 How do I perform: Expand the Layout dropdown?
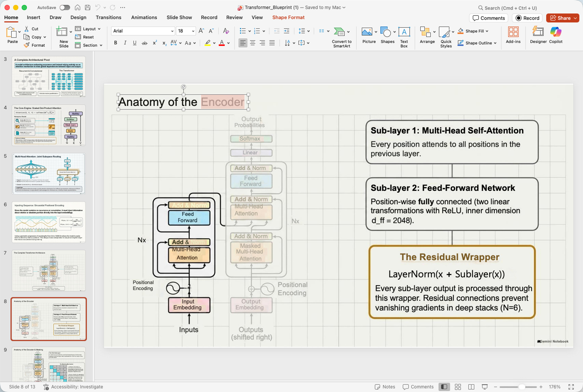[99, 29]
